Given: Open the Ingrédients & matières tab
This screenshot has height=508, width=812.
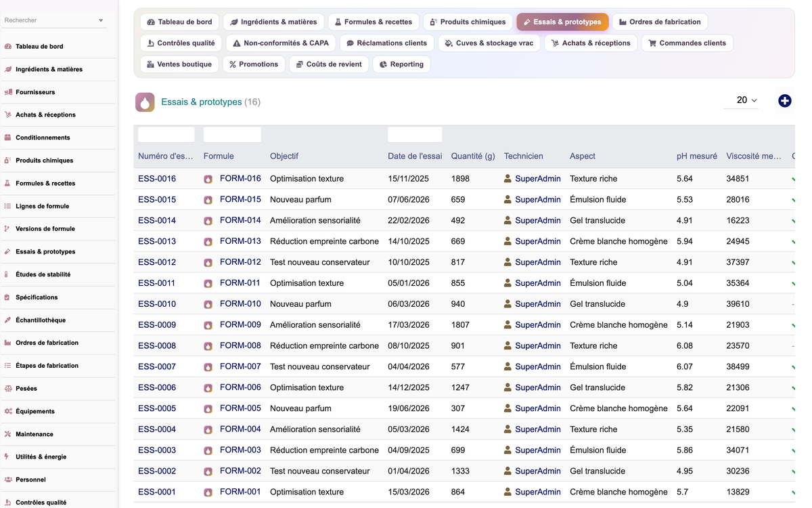Looking at the screenshot, I should 274,22.
